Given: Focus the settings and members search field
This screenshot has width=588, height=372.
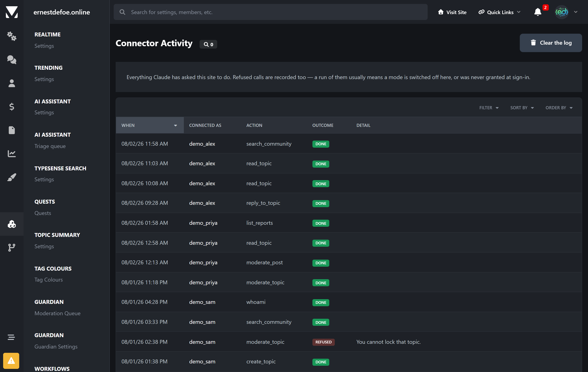Looking at the screenshot, I should (270, 12).
